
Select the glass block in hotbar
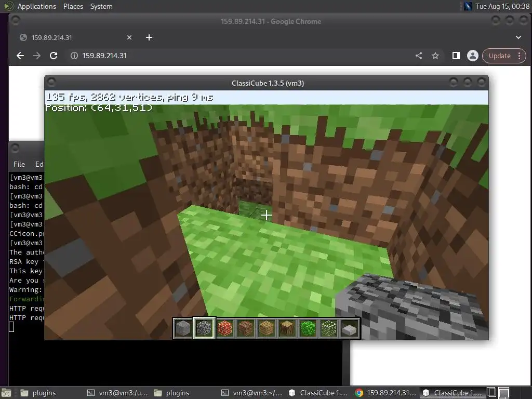tap(329, 328)
